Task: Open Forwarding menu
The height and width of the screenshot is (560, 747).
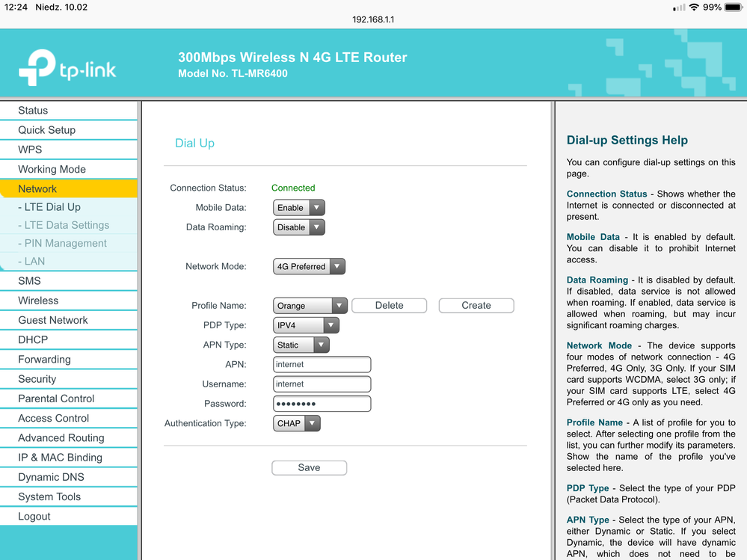Action: point(69,360)
